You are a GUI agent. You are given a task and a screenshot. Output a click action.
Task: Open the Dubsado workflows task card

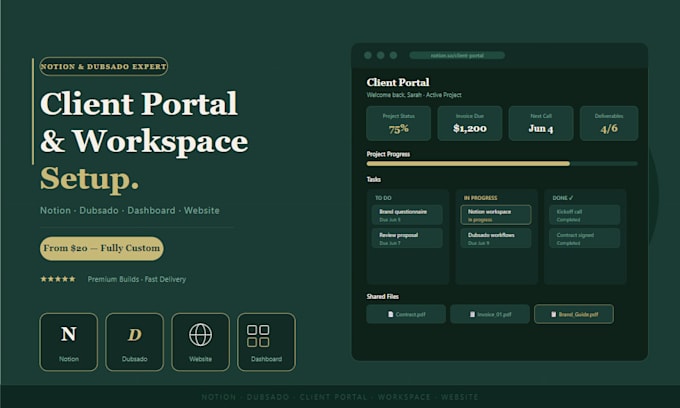click(x=496, y=238)
